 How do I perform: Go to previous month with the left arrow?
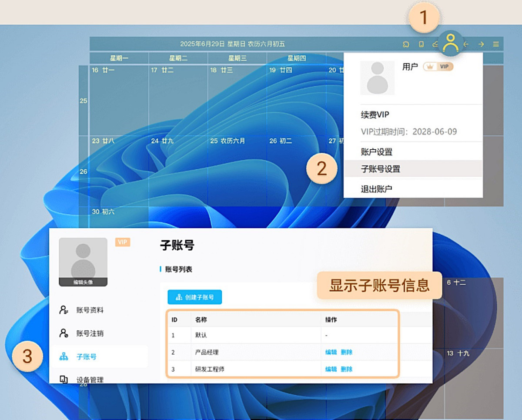coord(465,44)
